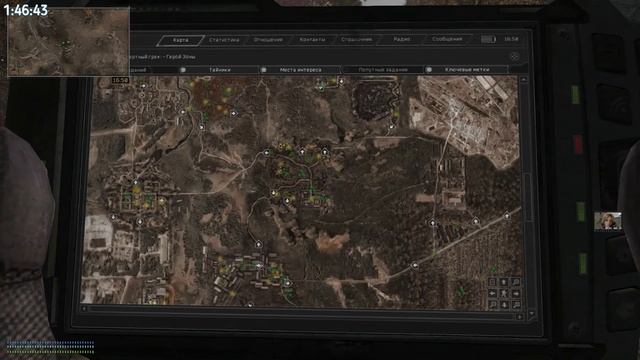Open the Карта tab in PDA
Screen dimensions: 640x360
click(x=181, y=40)
